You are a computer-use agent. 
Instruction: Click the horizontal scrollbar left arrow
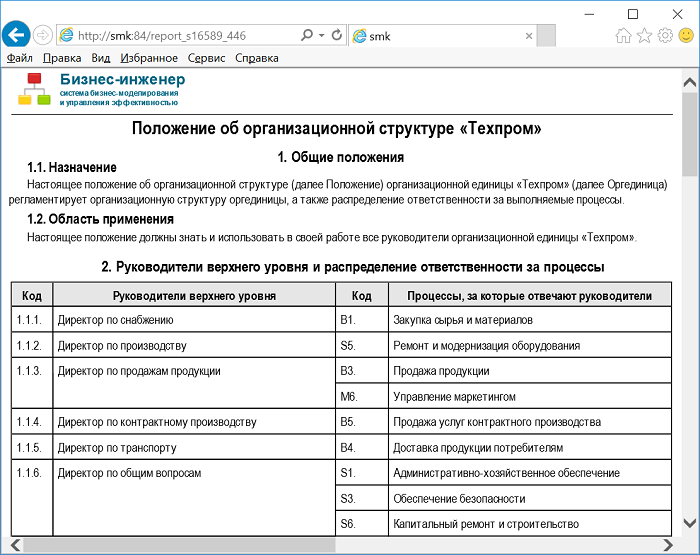[x=16, y=545]
